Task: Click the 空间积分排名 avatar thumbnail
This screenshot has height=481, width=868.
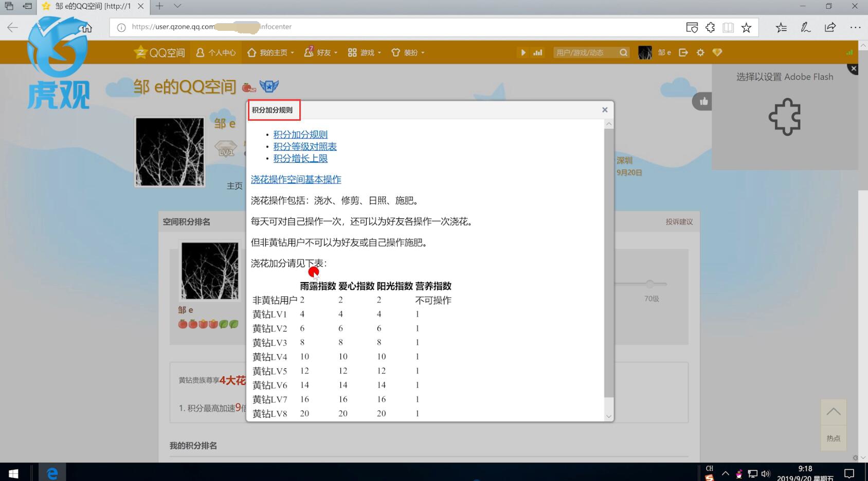Action: point(210,270)
